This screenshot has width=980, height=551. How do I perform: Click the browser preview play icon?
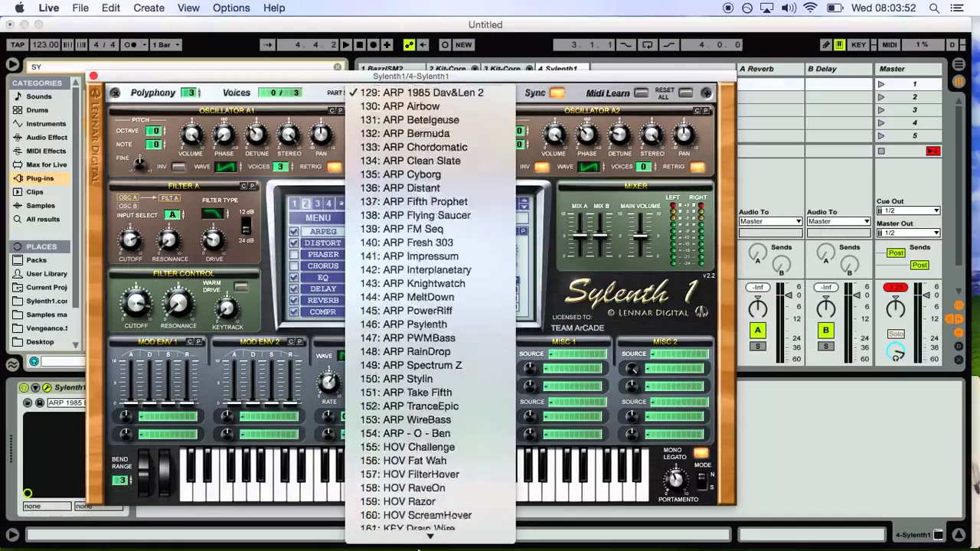pyautogui.click(x=13, y=66)
